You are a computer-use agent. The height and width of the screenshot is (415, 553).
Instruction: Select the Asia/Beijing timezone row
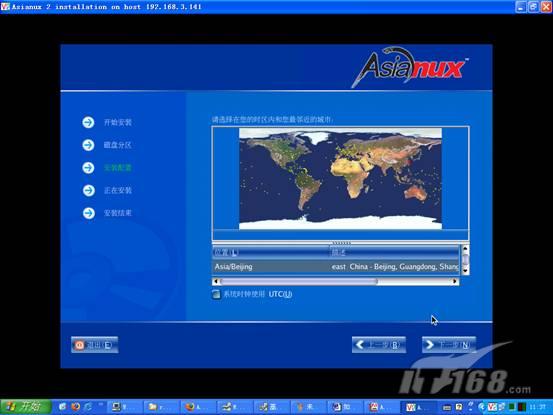[x=336, y=267]
